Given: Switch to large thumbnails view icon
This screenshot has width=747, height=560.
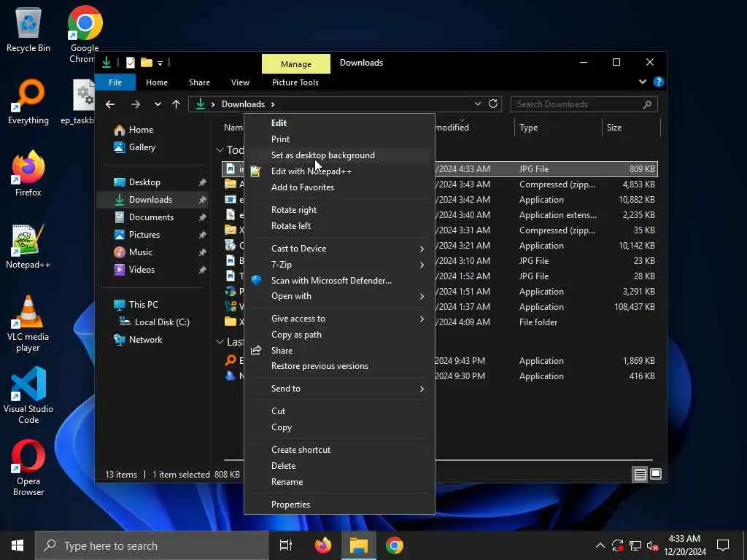Looking at the screenshot, I should pyautogui.click(x=656, y=474).
